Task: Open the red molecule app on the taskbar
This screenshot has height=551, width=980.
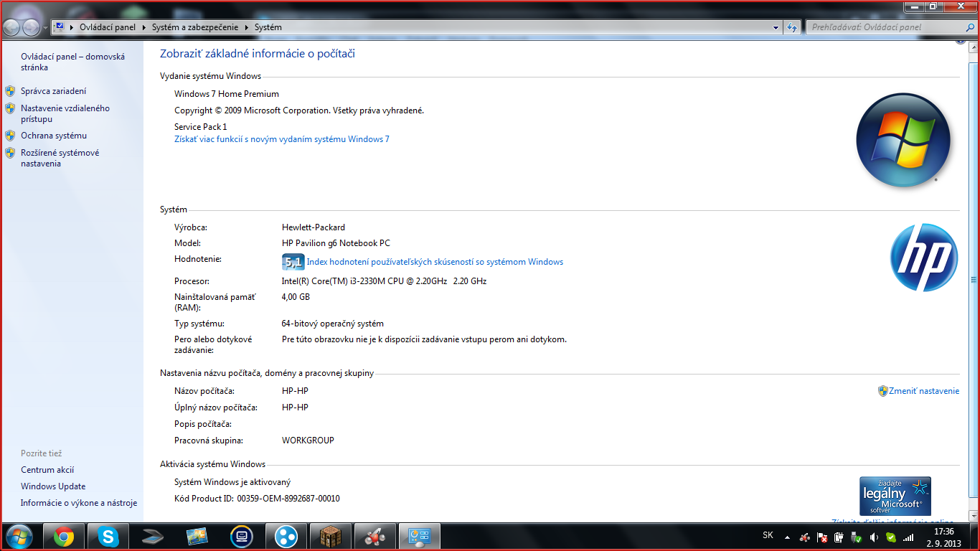Action: pos(375,536)
